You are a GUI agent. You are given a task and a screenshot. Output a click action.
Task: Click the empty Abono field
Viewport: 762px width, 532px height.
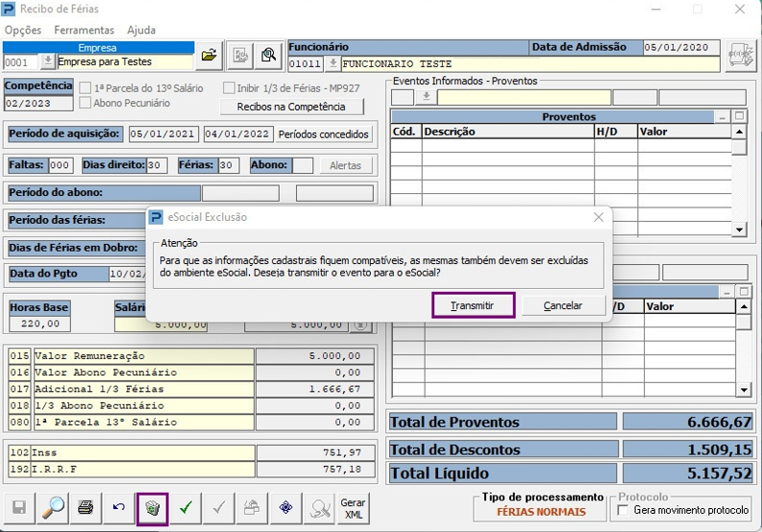pos(303,165)
